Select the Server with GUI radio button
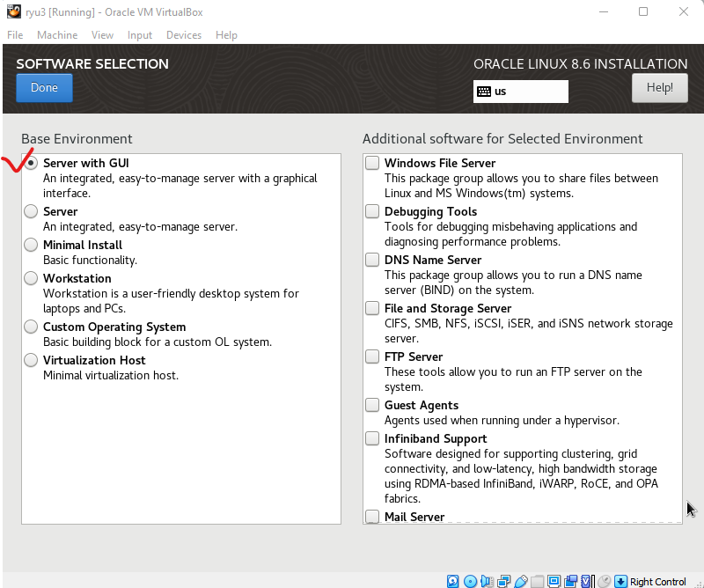704x588 pixels. 31,163
